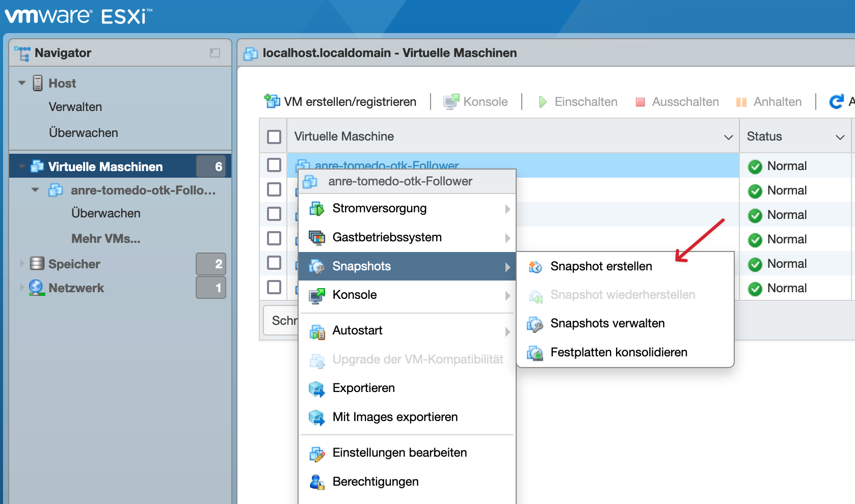Image resolution: width=855 pixels, height=504 pixels.
Task: Collapse the Virtuelle Maschinen tree node
Action: pyautogui.click(x=22, y=166)
